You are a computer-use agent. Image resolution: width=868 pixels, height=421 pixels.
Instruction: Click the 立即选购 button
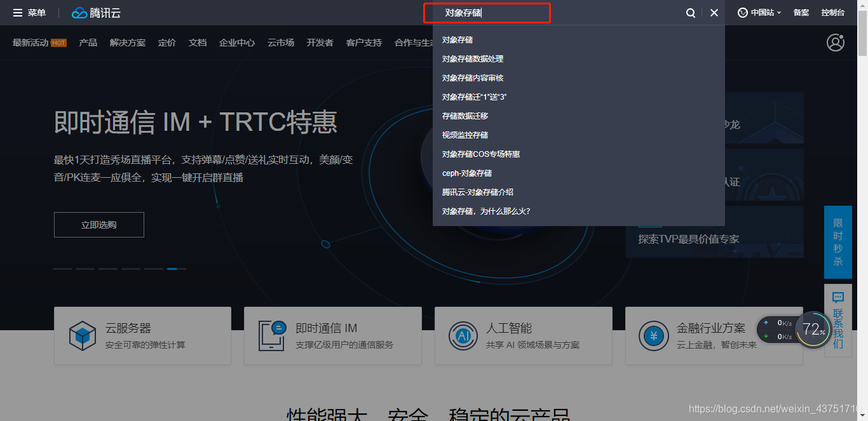99,225
